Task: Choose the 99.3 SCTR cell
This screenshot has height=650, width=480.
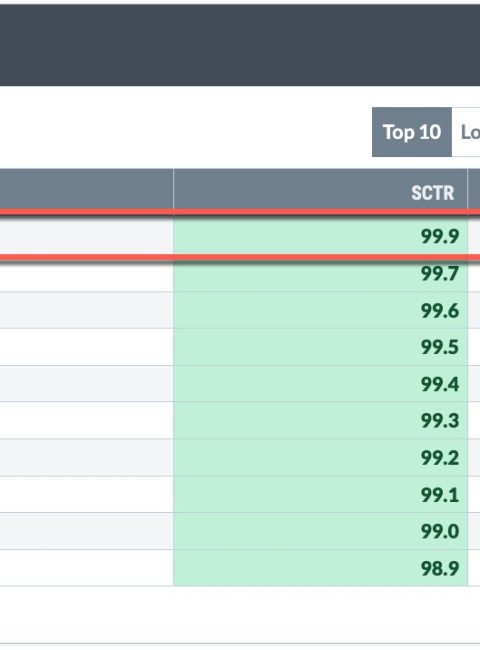Action: (320, 420)
